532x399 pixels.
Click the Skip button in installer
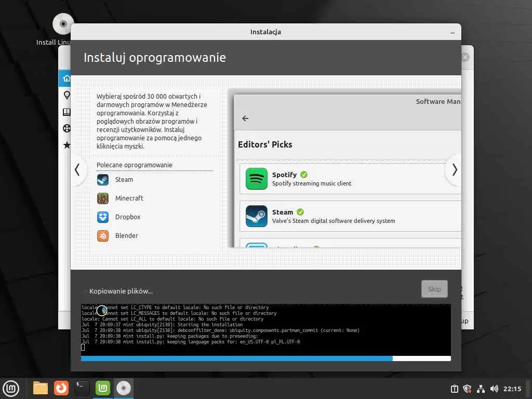pyautogui.click(x=434, y=289)
